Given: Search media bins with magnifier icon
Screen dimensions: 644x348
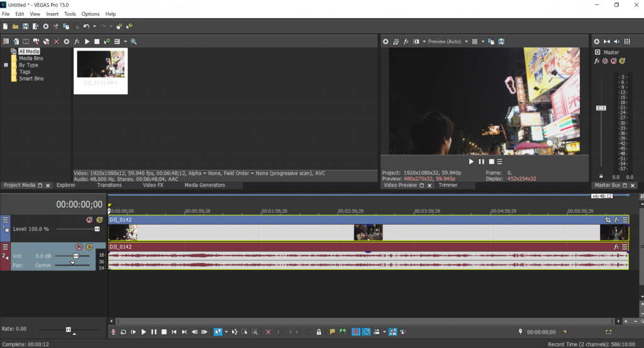Looking at the screenshot, I should tap(133, 42).
